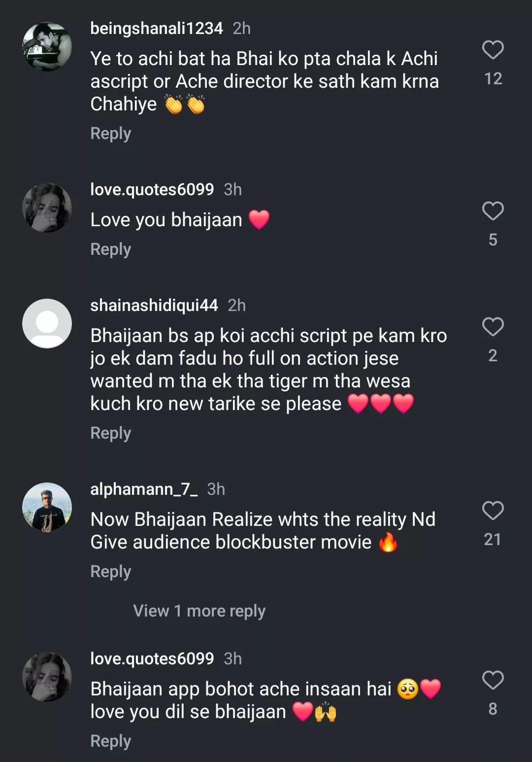The height and width of the screenshot is (762, 532).
Task: Open username shainashidiqui44
Action: click(x=154, y=306)
